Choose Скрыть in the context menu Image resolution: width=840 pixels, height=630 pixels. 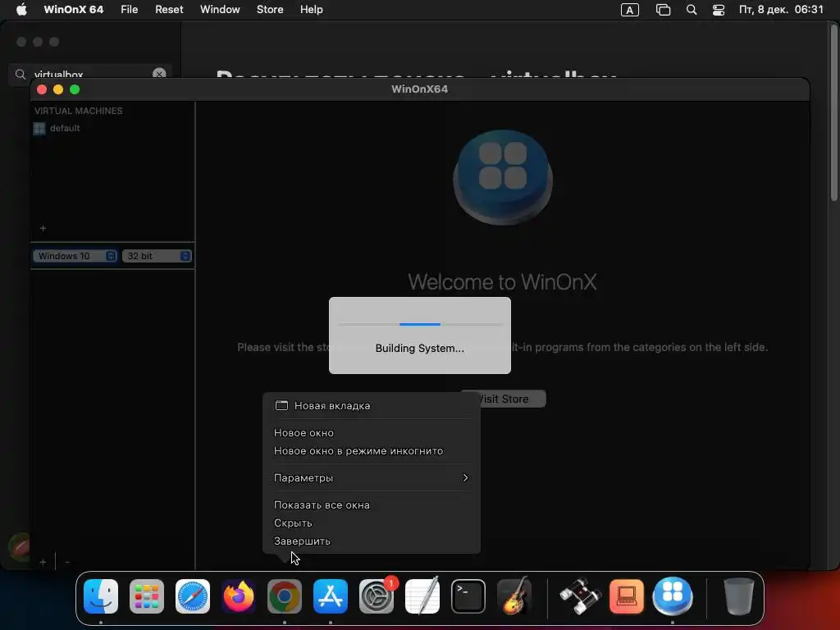[x=372, y=523]
